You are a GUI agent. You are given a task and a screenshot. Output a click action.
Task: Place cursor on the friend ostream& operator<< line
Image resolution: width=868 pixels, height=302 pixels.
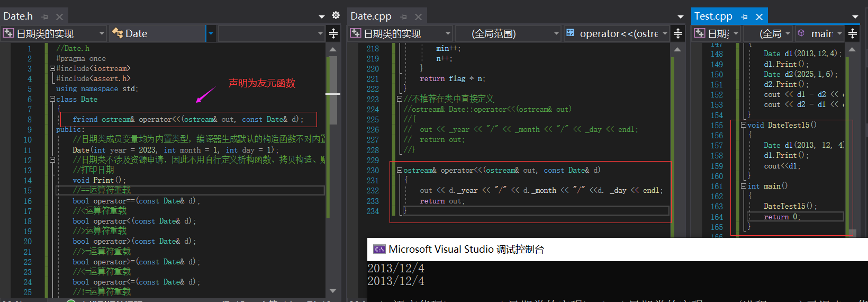tap(188, 119)
